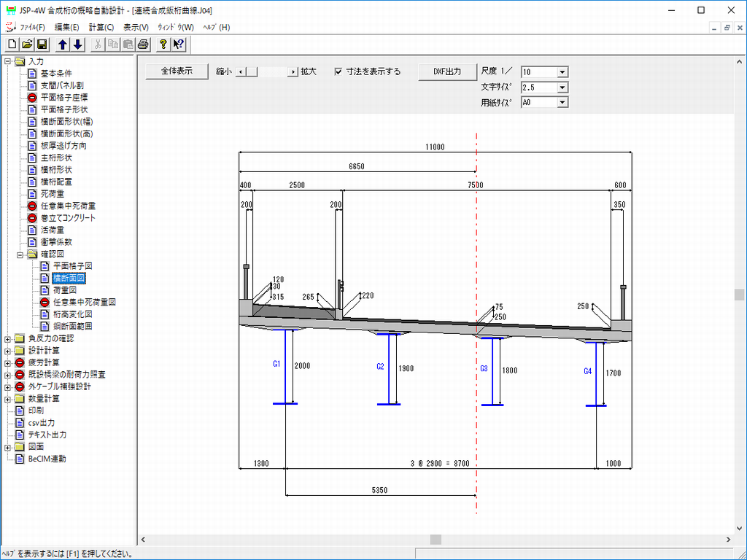Click the zoom slider's 拡大 right arrow
This screenshot has height=560, width=747.
(294, 72)
